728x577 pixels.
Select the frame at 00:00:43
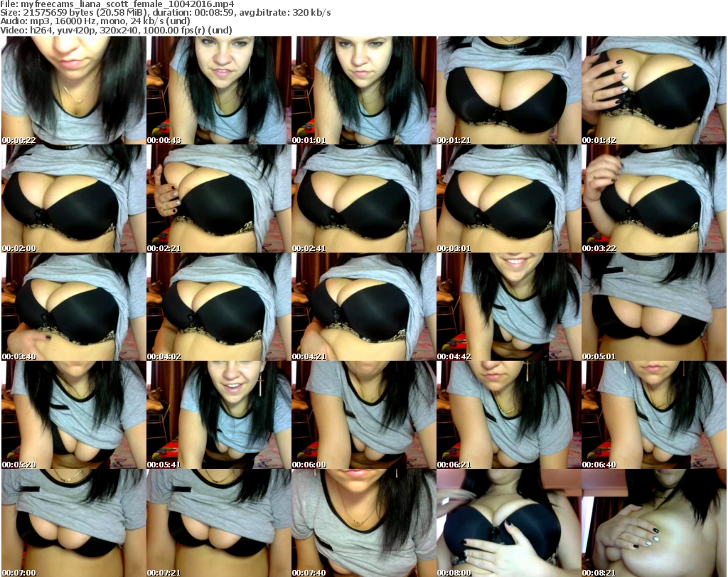click(x=219, y=90)
